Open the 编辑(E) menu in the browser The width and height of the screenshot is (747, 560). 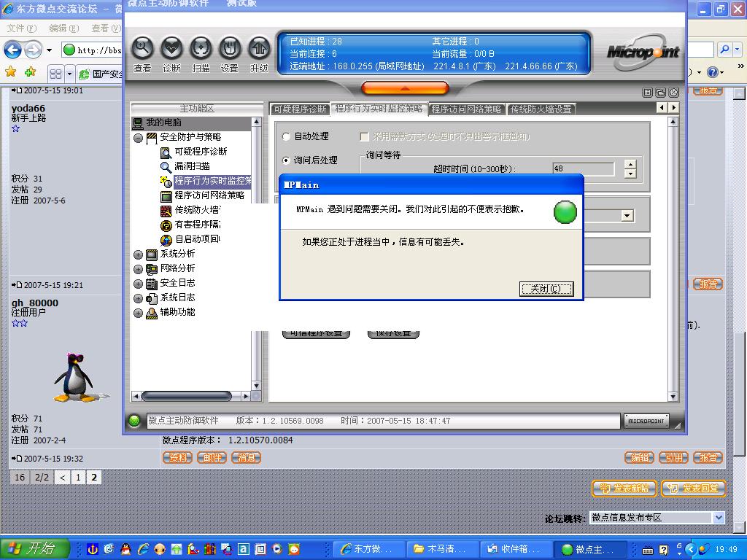[64, 28]
